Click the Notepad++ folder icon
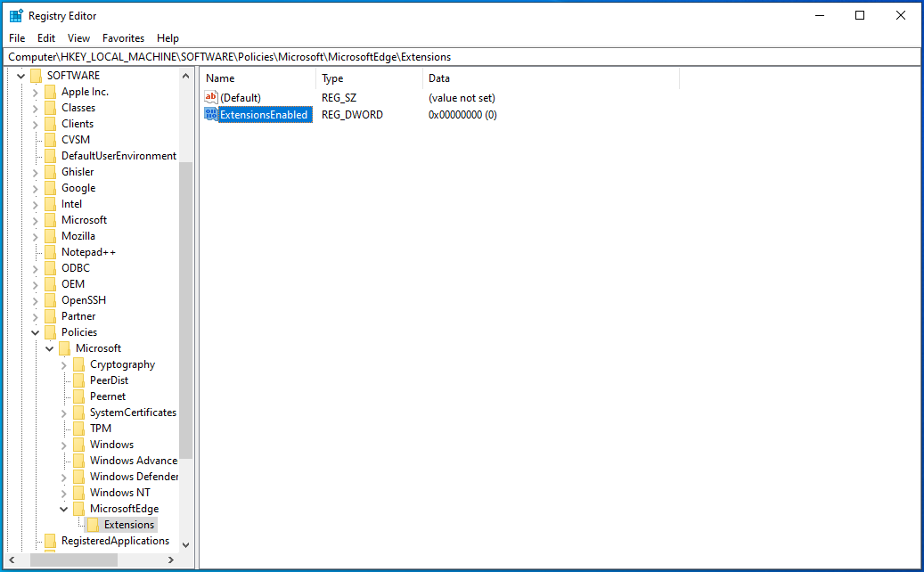The width and height of the screenshot is (924, 572). pyautogui.click(x=52, y=251)
